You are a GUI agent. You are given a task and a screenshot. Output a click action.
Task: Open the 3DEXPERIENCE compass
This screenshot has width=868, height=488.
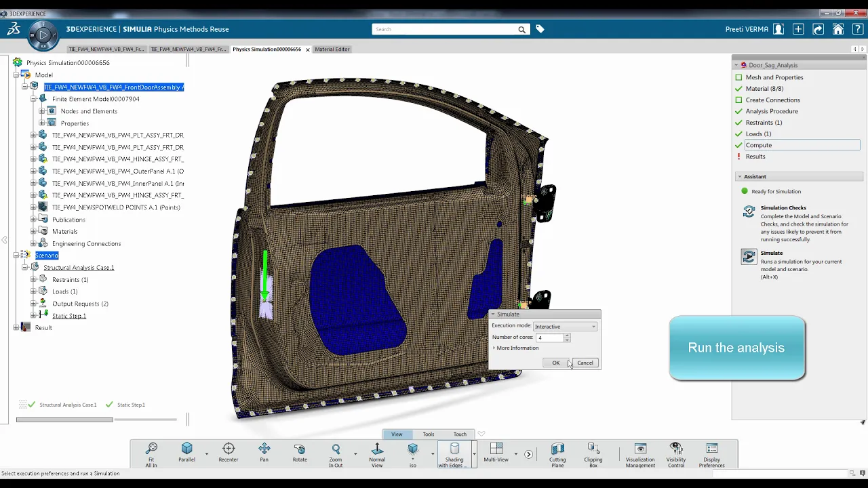pos(43,35)
